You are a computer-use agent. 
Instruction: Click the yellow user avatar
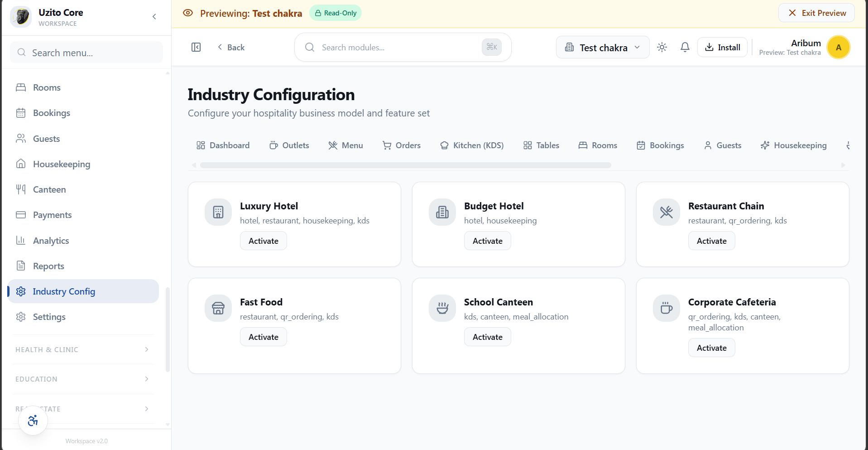[x=838, y=47]
